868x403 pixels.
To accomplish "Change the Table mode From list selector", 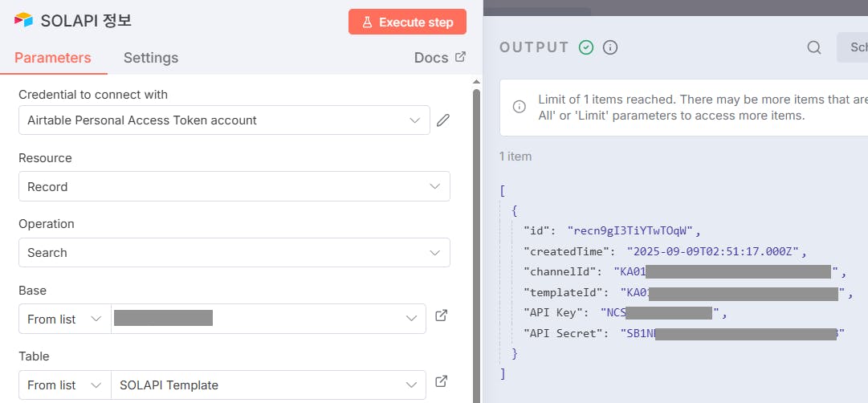I will [x=65, y=385].
